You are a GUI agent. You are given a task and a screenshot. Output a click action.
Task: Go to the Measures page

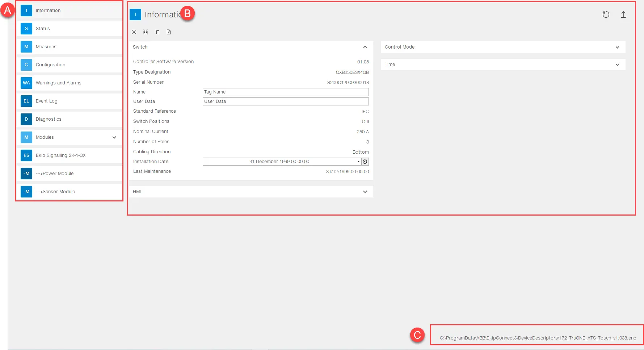point(46,47)
